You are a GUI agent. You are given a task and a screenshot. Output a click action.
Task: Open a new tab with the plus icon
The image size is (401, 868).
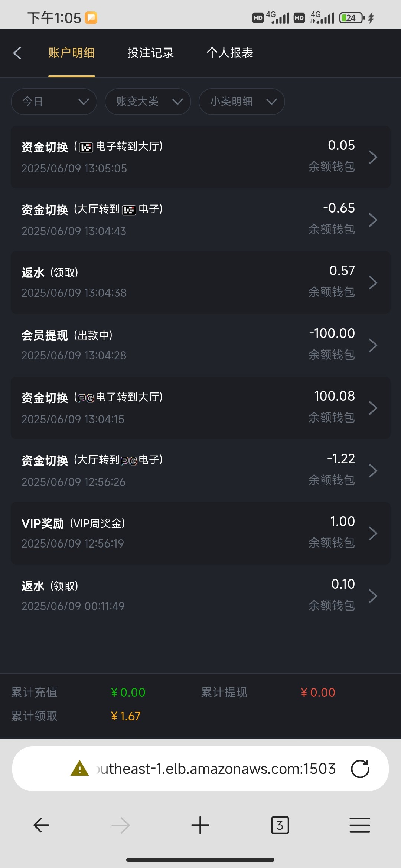point(200,825)
